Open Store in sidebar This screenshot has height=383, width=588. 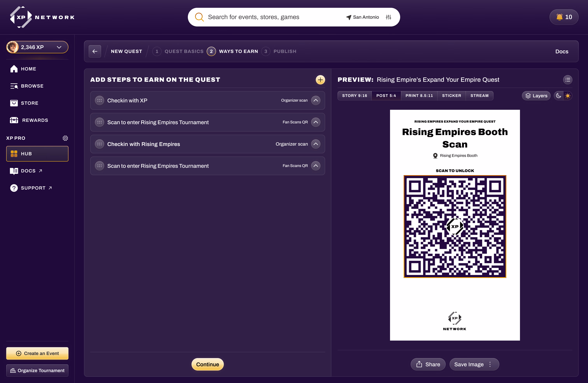(x=24, y=103)
